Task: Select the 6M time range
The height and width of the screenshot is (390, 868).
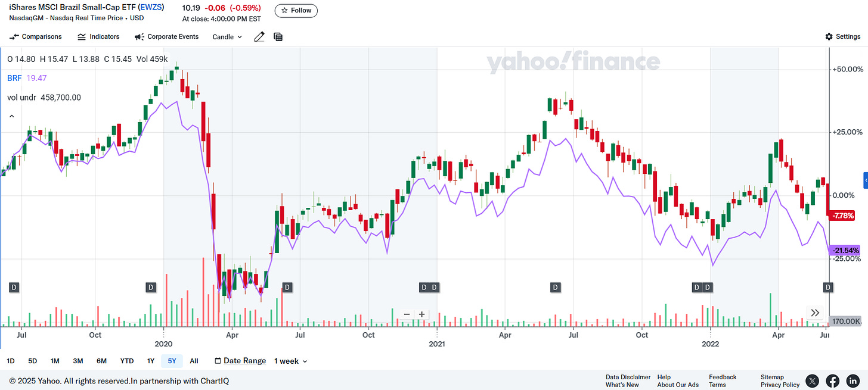Action: [101, 361]
